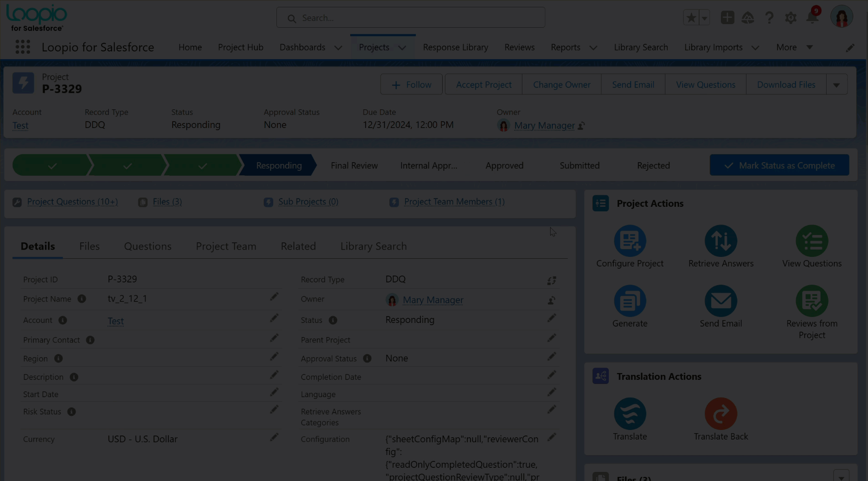Switch to Library Search tab

(373, 246)
